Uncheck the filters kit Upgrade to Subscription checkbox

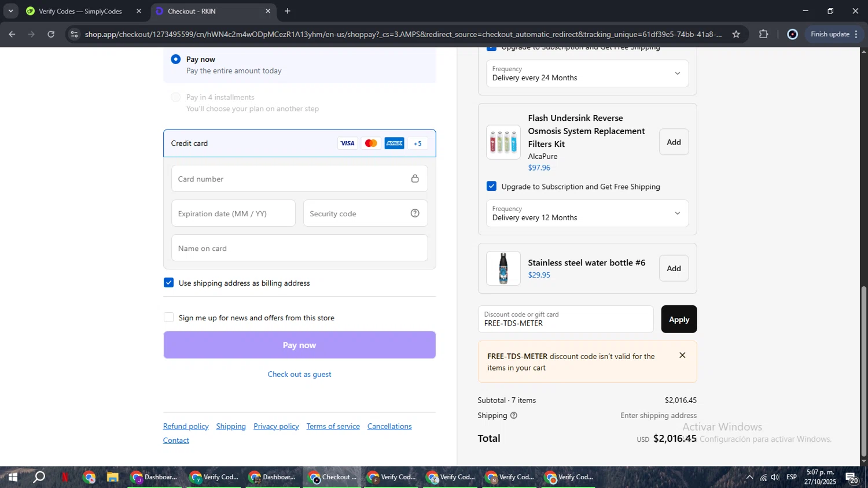tap(491, 186)
